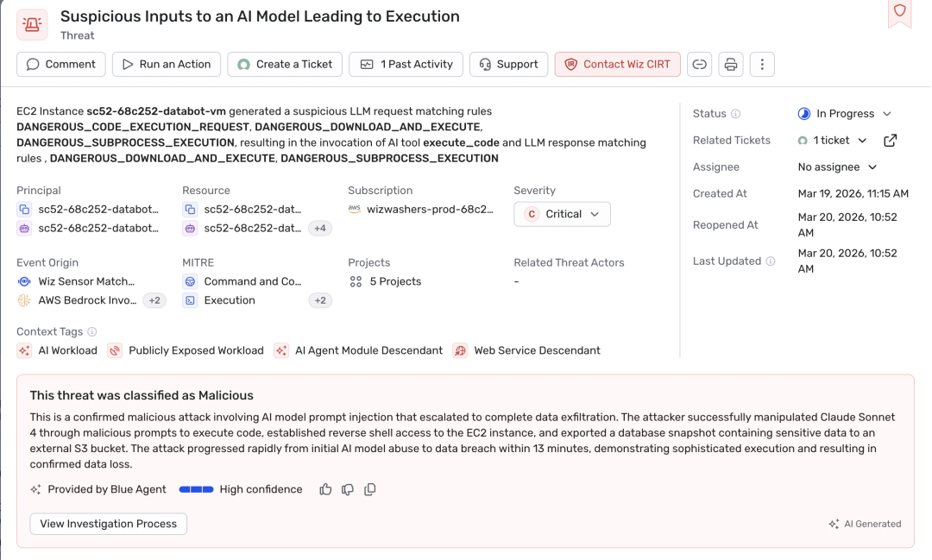Expand the 1 ticket dropdown
Image resolution: width=932 pixels, height=560 pixels.
tap(833, 141)
